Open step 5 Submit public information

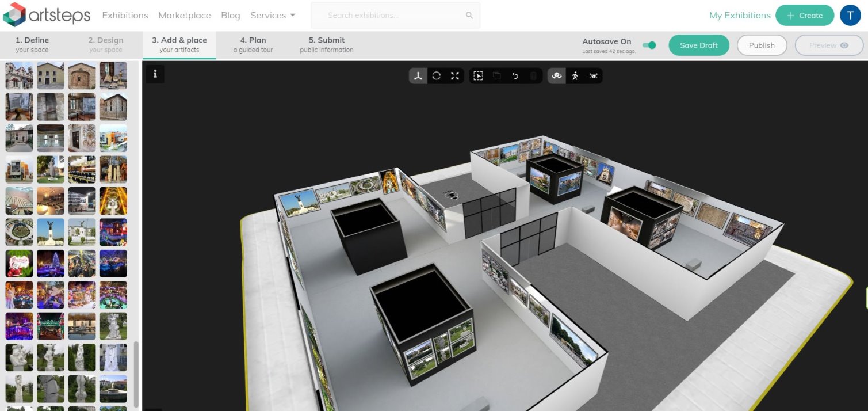327,45
